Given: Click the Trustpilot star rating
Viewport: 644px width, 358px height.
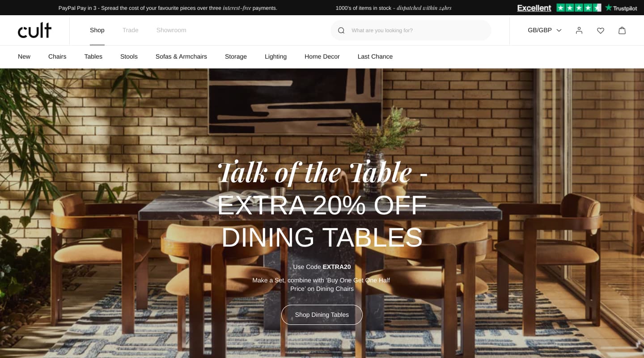Looking at the screenshot, I should tap(579, 8).
